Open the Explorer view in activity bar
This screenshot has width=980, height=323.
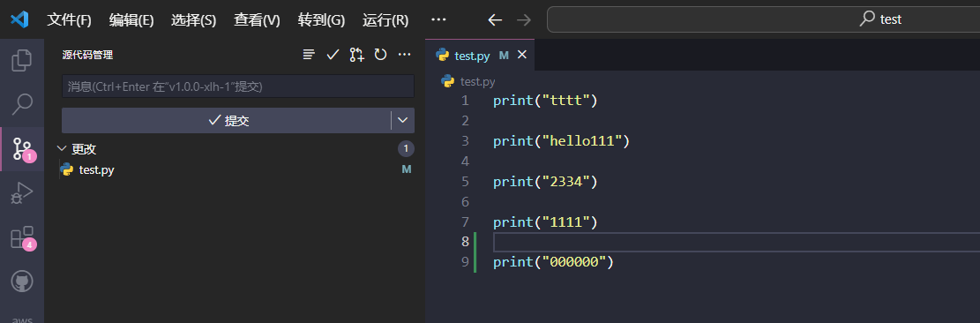click(x=22, y=60)
